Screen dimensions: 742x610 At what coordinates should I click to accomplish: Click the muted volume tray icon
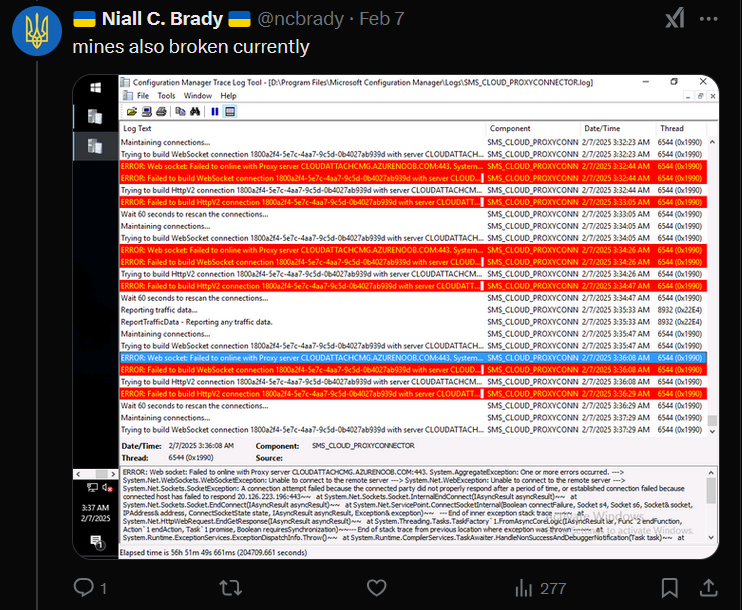[x=107, y=487]
